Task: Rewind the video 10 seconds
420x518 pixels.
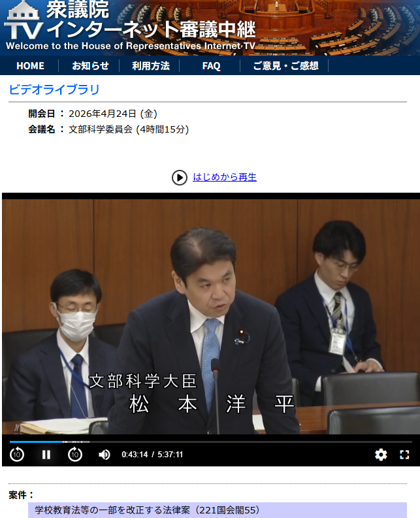Action: tap(17, 455)
